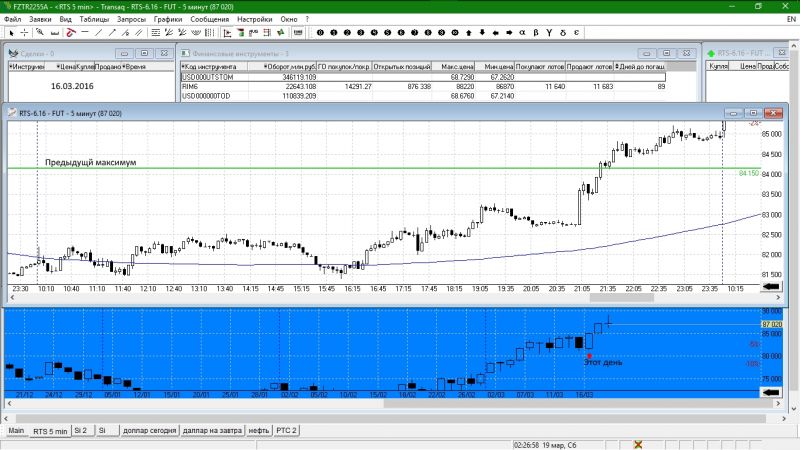
Task: Select the Fibonacci arcs tool
Action: coord(195,33)
